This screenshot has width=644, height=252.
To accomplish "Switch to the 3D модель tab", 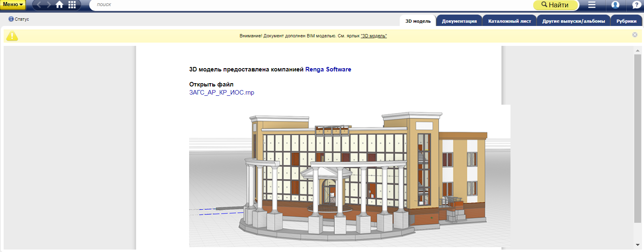I will point(418,21).
